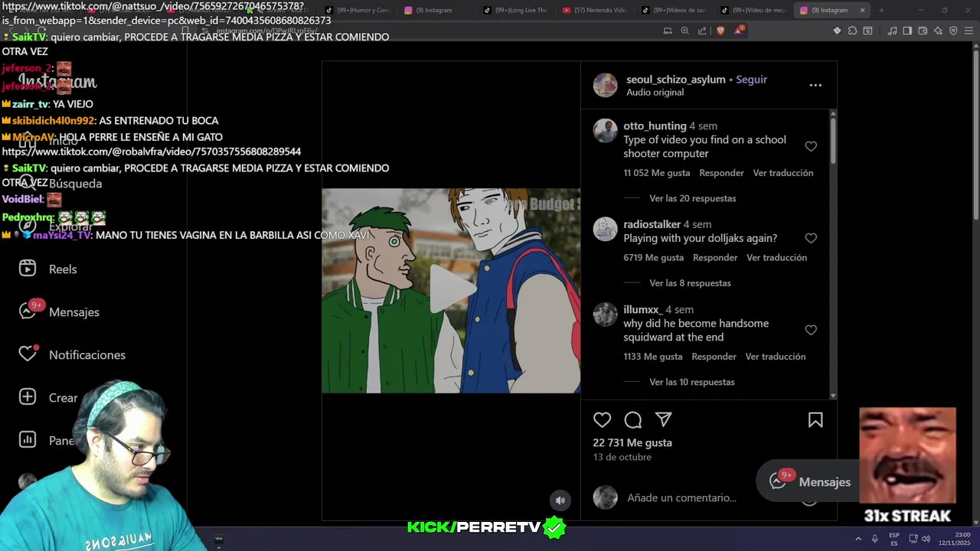Click the Crear plus icon

(x=28, y=397)
